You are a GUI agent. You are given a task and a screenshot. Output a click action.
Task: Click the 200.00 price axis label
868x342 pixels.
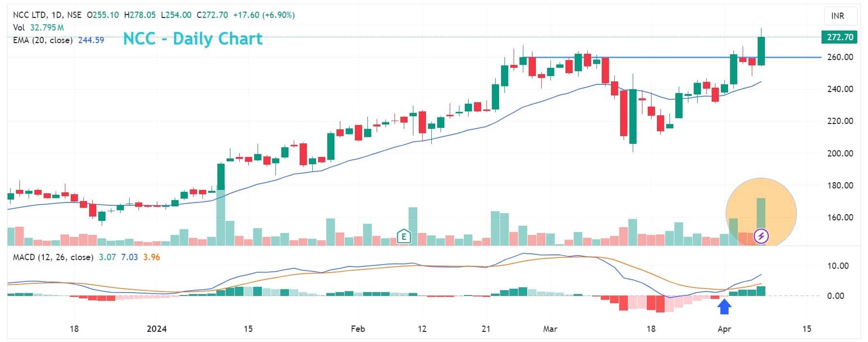point(840,154)
